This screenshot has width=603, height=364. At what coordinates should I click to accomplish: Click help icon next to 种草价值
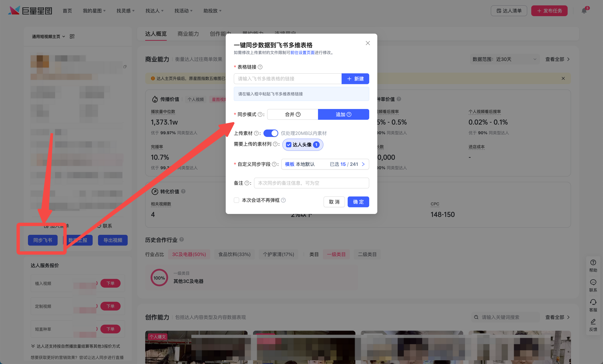pyautogui.click(x=399, y=99)
